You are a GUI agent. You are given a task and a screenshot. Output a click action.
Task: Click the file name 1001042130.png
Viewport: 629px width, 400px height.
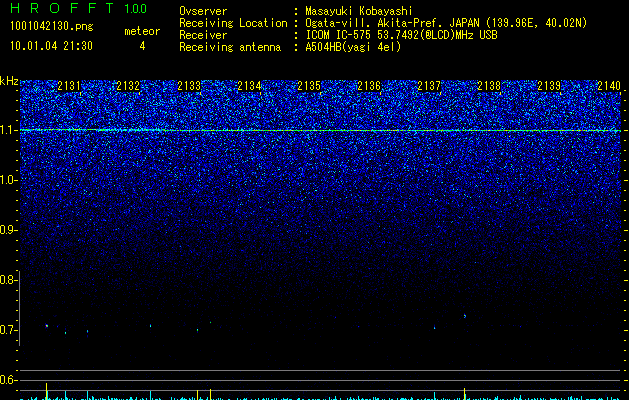point(52,27)
